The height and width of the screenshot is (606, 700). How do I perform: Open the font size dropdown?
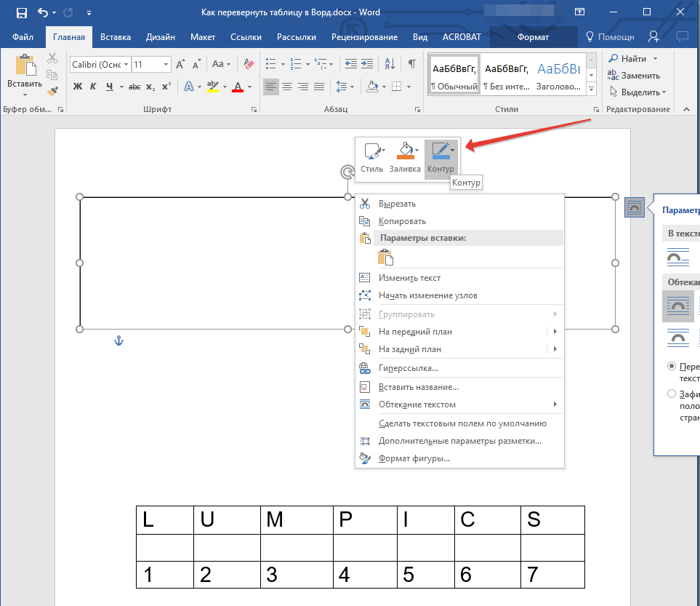click(x=166, y=65)
